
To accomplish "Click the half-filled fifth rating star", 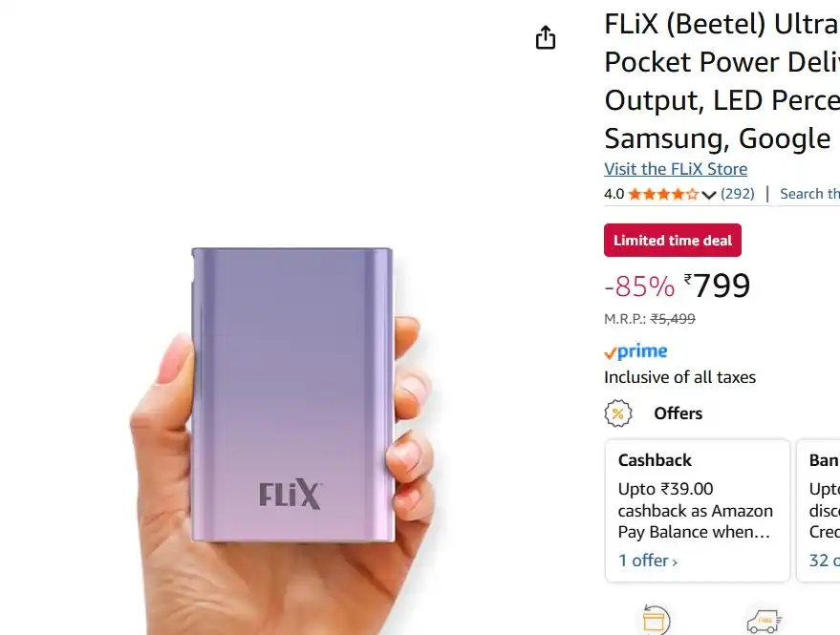I will 693,193.
